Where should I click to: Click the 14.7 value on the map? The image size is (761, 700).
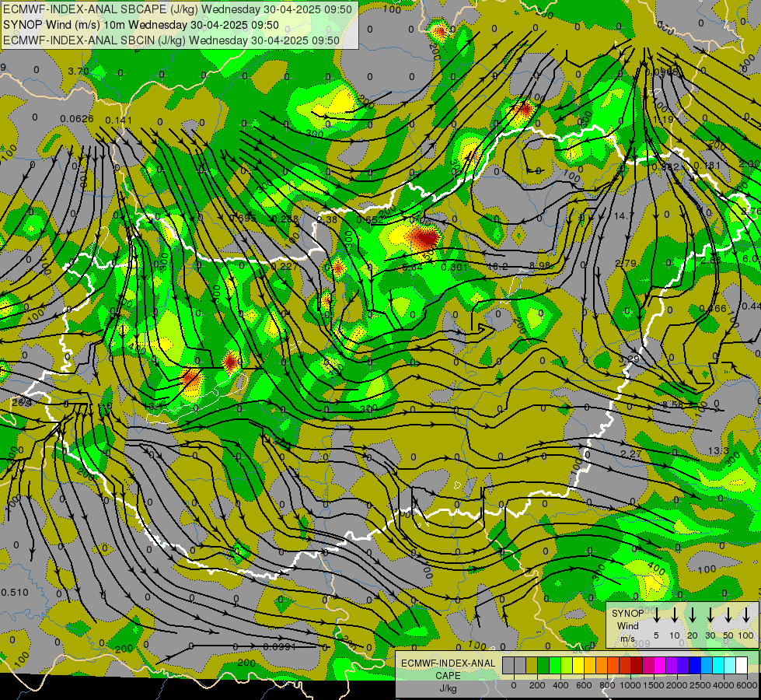(623, 215)
